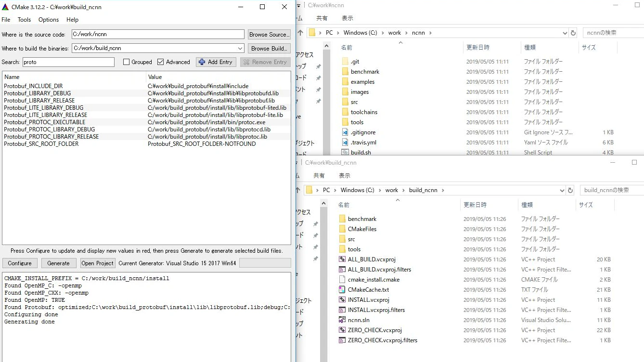Click the Add Entry button
The image size is (644, 362).
pos(216,62)
